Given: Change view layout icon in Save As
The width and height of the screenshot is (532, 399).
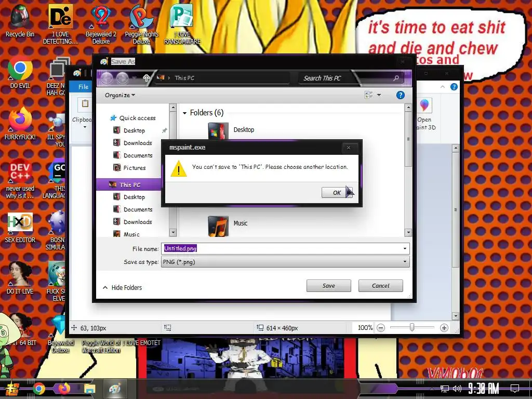Looking at the screenshot, I should point(369,95).
